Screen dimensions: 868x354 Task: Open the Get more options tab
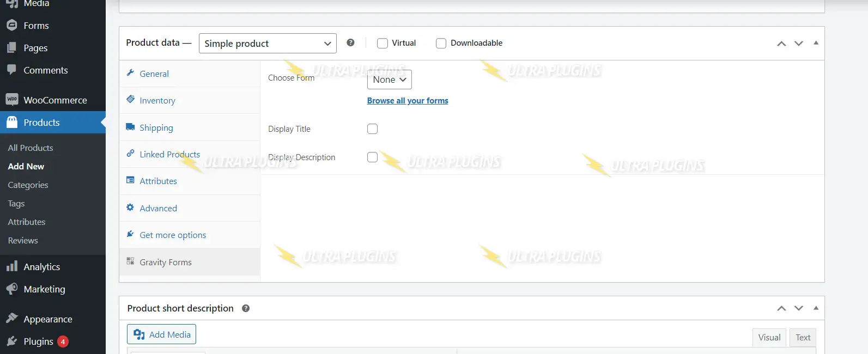(x=190, y=235)
